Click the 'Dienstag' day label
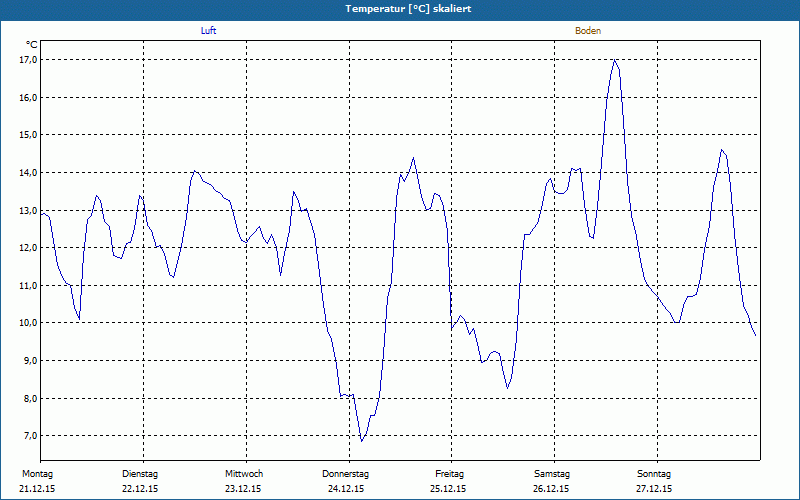This screenshot has height=500, width=800. coord(140,474)
